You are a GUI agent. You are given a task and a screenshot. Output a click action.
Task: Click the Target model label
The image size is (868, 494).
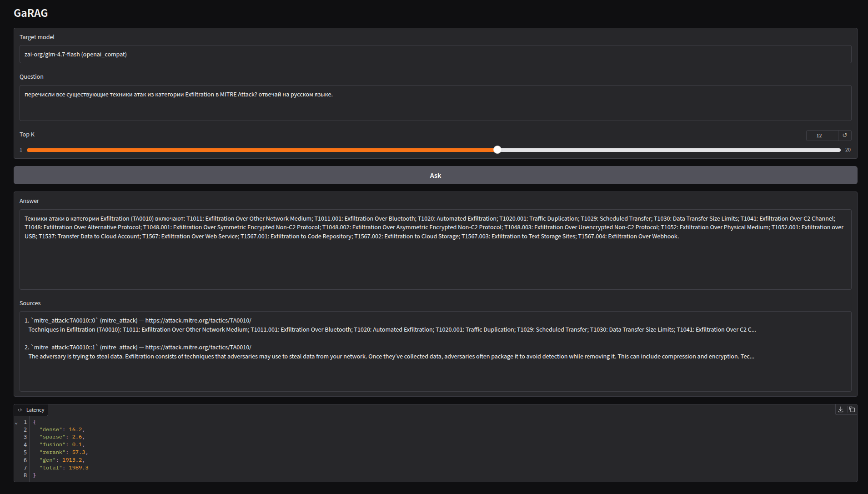(x=37, y=37)
